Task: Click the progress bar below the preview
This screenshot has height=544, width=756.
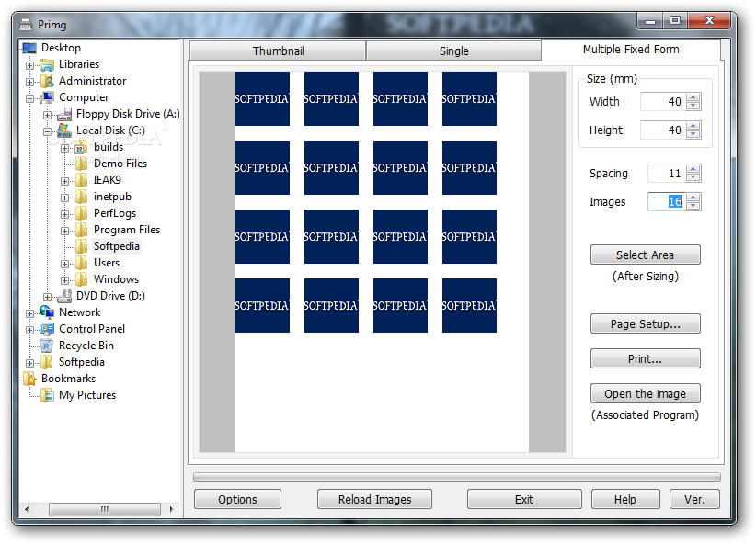Action: coord(456,477)
